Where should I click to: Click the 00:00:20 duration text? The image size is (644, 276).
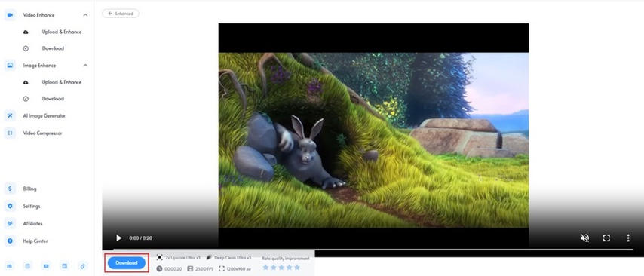click(173, 268)
